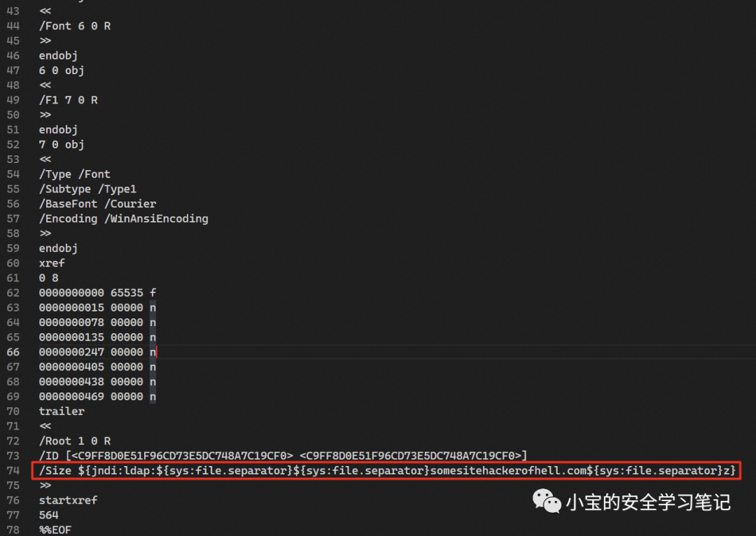Screen dimensions: 756x536
Task: Click the "trailer" keyword on line 70
Action: coord(62,411)
